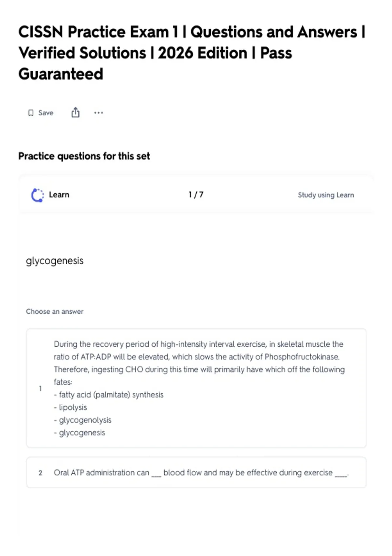
Task: Click the number 2 badge on second answer
Action: (x=40, y=473)
